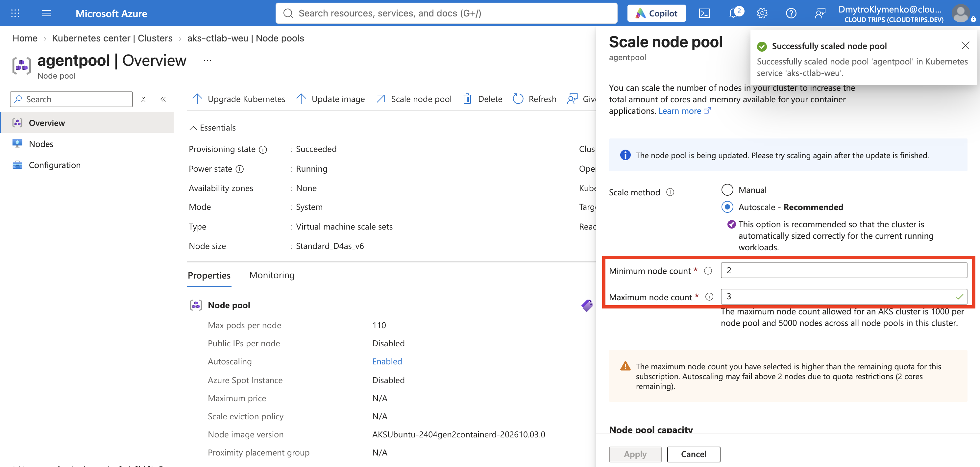
Task: Go to Home breadcrumb
Action: pos(25,38)
